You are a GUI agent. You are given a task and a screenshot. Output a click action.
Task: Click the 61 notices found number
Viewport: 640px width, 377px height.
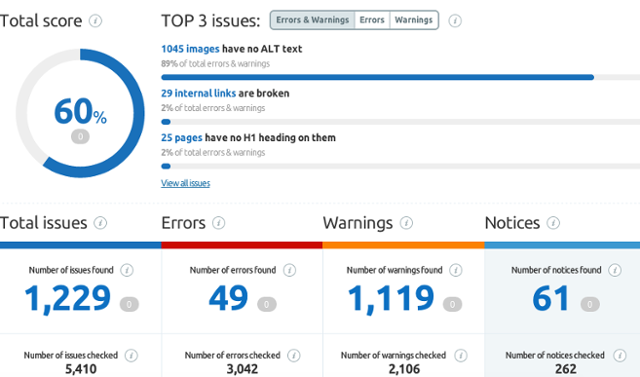click(551, 298)
